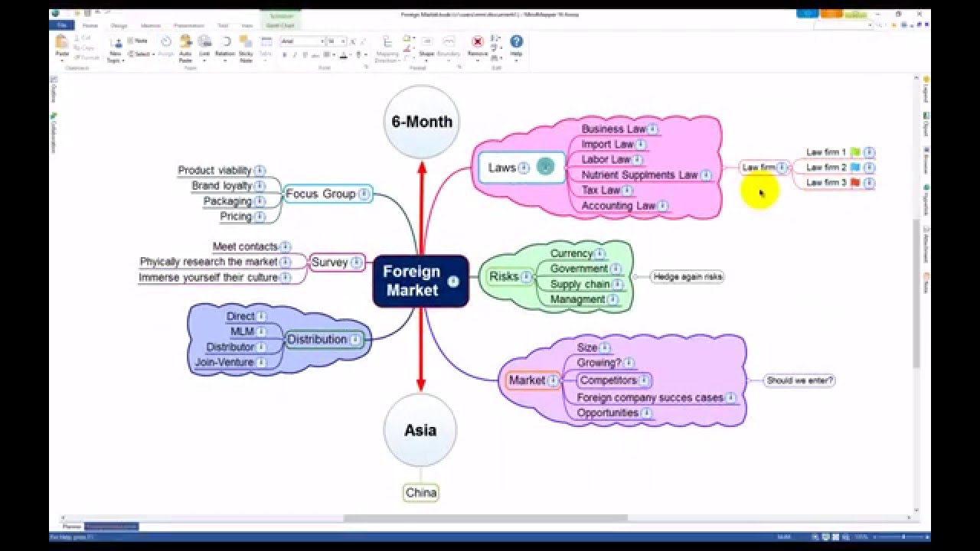The width and height of the screenshot is (980, 551).
Task: Open the Select dropdown in ribbon
Action: [141, 54]
